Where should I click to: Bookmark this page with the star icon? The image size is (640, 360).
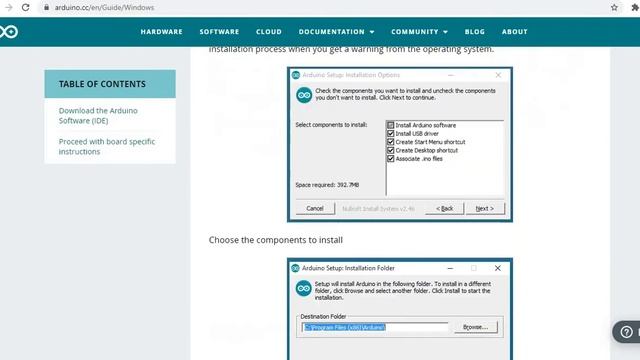coord(614,7)
